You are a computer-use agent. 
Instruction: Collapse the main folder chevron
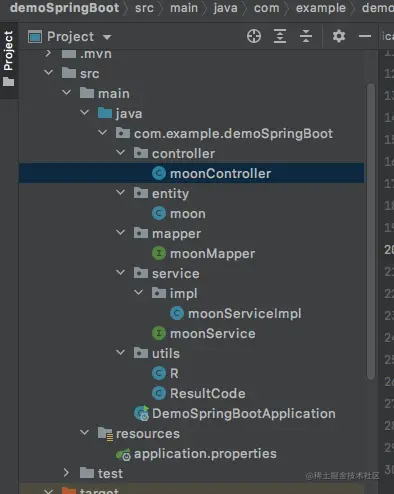(67, 92)
